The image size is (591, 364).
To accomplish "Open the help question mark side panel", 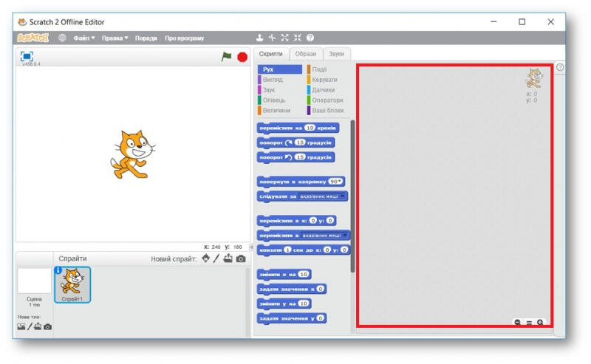I will coord(560,67).
